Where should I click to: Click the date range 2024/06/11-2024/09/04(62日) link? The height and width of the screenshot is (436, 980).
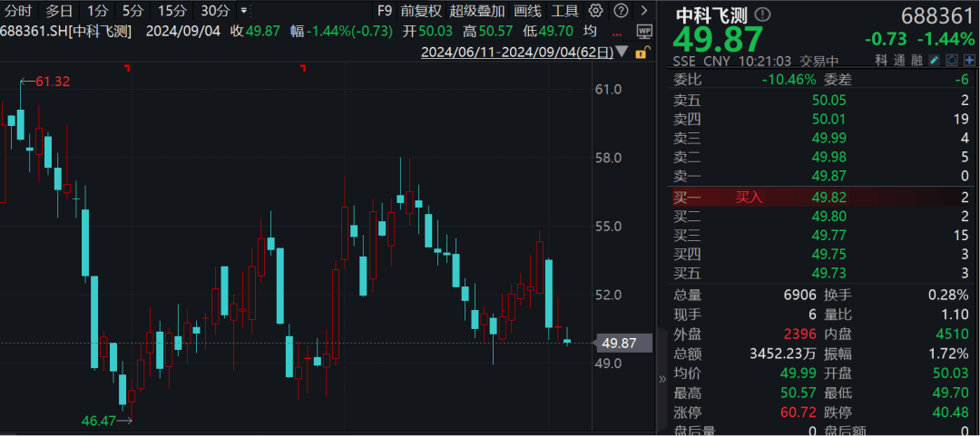(517, 53)
